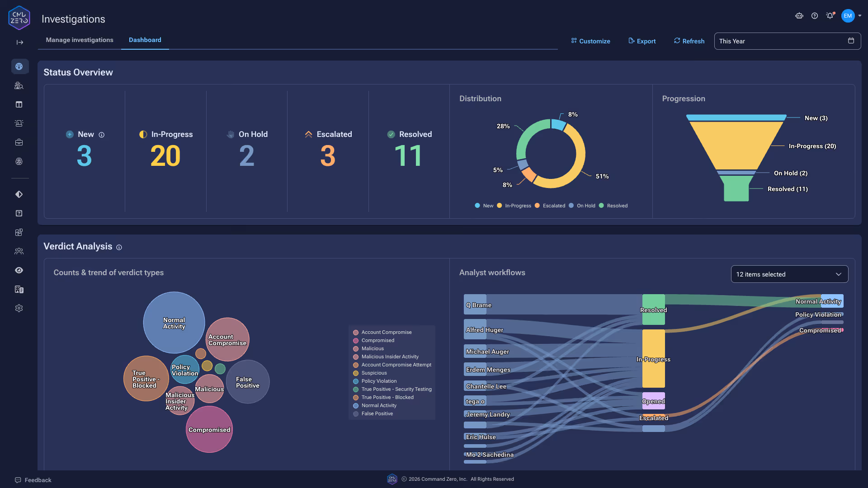Click the Normal Activity color dot in the legend
Viewport: 868px width, 488px height.
(x=355, y=405)
